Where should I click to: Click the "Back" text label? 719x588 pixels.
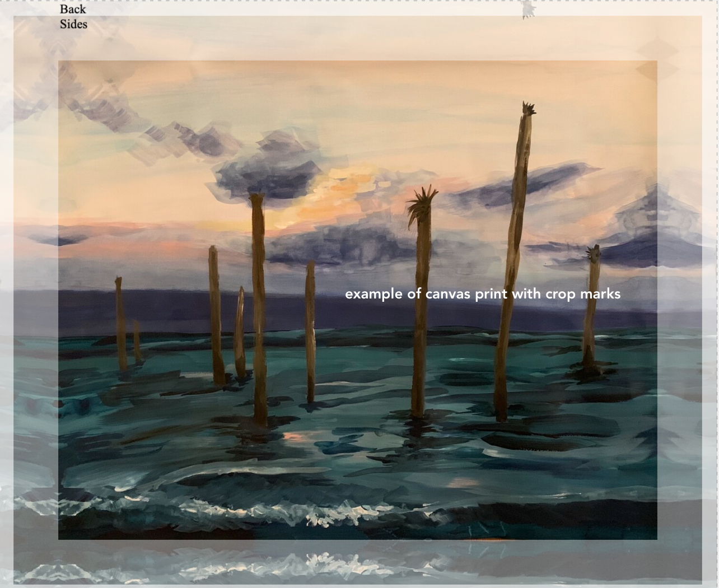tap(73, 9)
